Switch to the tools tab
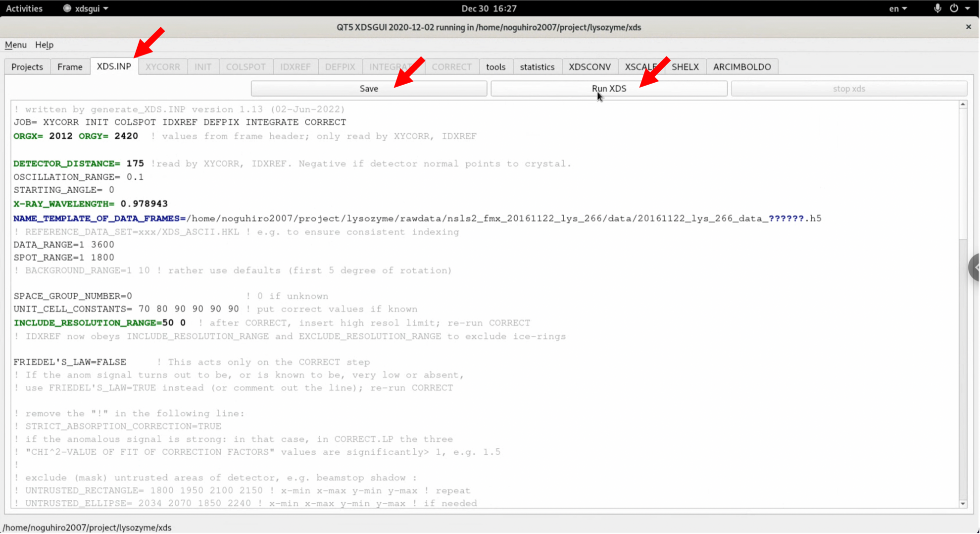Image resolution: width=980 pixels, height=534 pixels. tap(495, 67)
